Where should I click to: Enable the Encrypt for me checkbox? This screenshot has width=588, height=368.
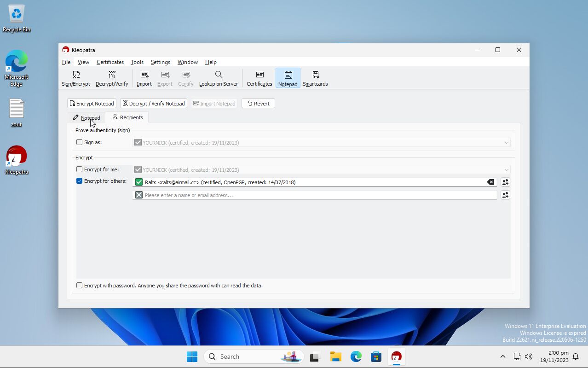click(x=79, y=169)
